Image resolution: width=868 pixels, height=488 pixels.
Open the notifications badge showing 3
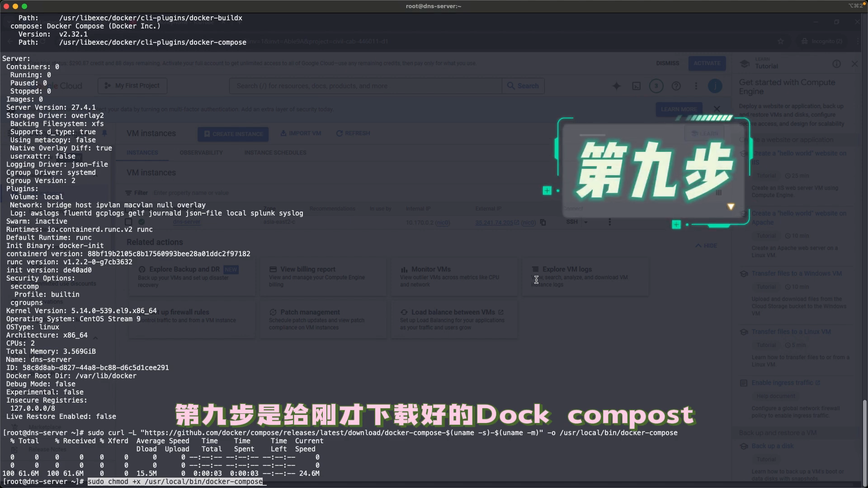[656, 86]
